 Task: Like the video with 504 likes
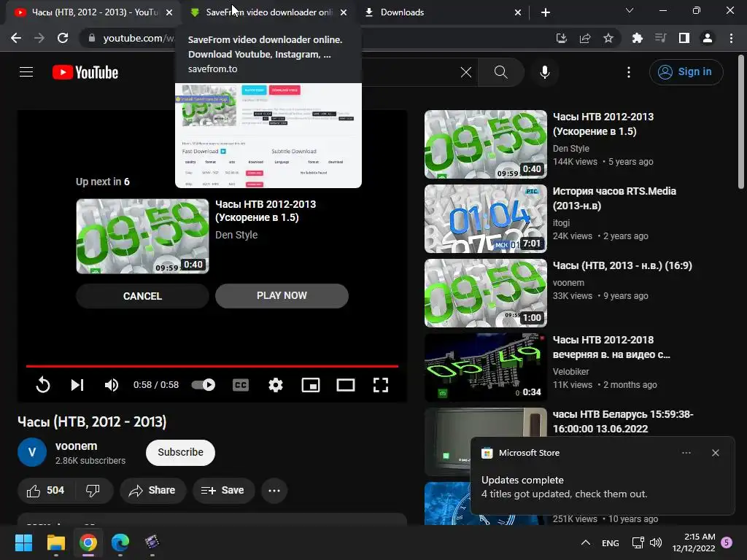pyautogui.click(x=45, y=491)
